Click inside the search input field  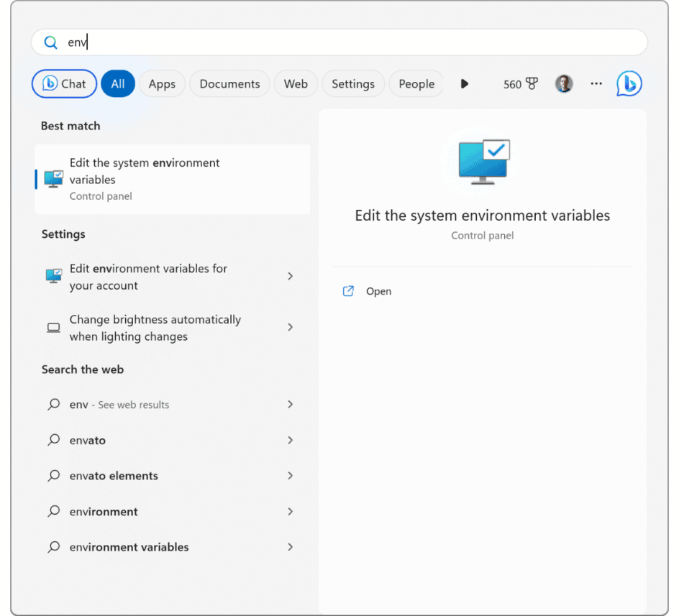(288, 42)
